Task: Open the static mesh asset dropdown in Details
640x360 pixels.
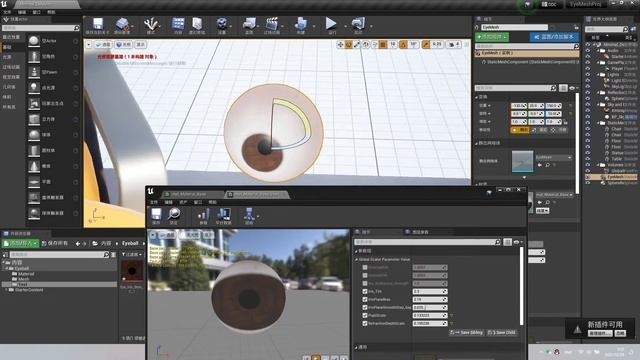Action: 553,157
